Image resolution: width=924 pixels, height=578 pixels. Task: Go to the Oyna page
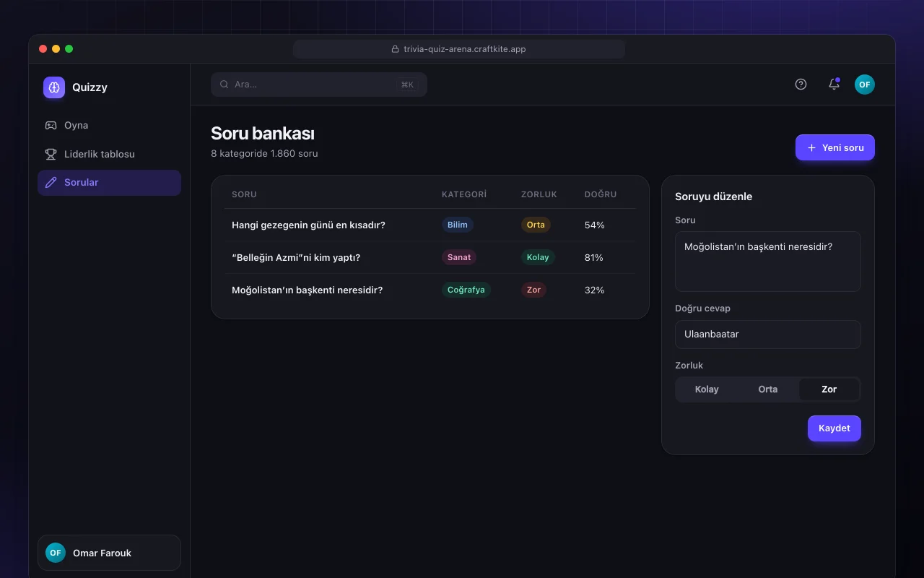click(x=109, y=125)
